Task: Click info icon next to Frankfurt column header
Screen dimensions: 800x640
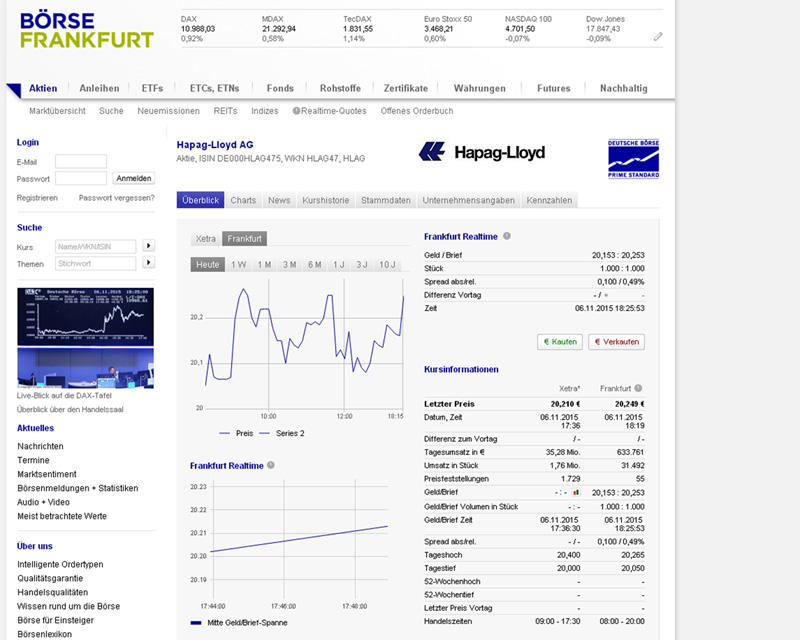Action: (638, 388)
